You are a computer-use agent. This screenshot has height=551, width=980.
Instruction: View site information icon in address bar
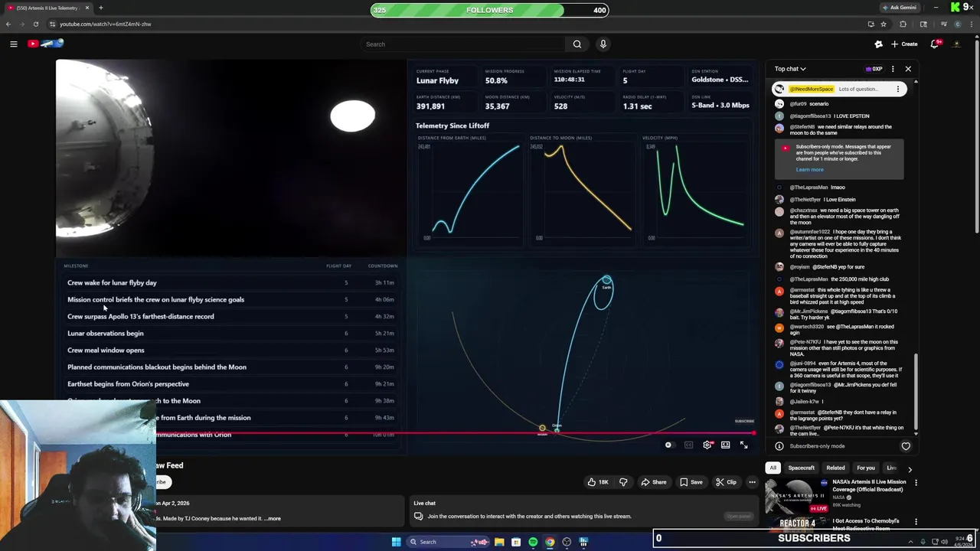[52, 24]
